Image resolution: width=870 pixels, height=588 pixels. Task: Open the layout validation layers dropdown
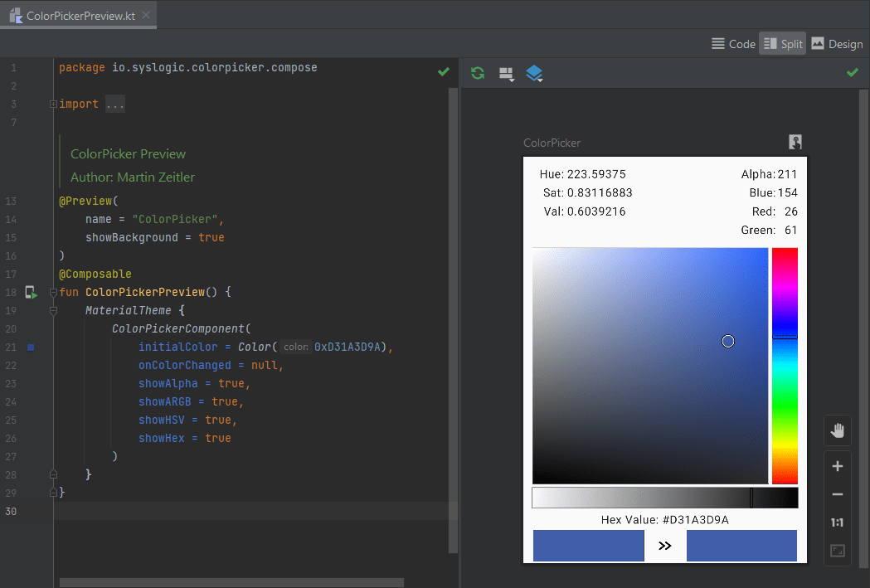point(534,73)
